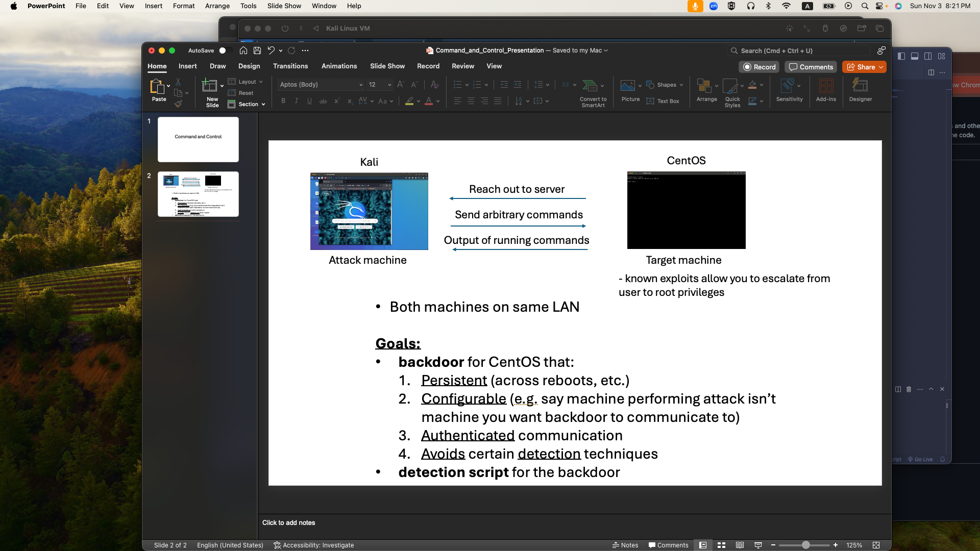Switch to Reading view
This screenshot has height=551, width=980.
tap(740, 545)
